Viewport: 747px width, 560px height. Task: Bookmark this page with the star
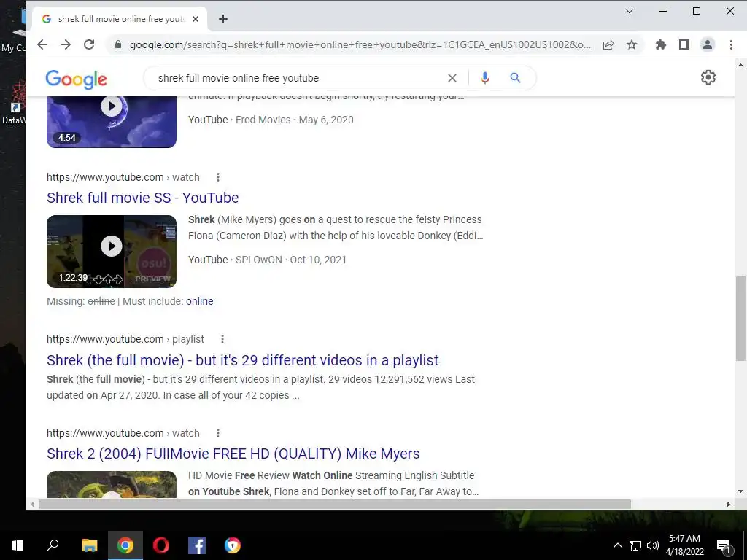pos(632,44)
